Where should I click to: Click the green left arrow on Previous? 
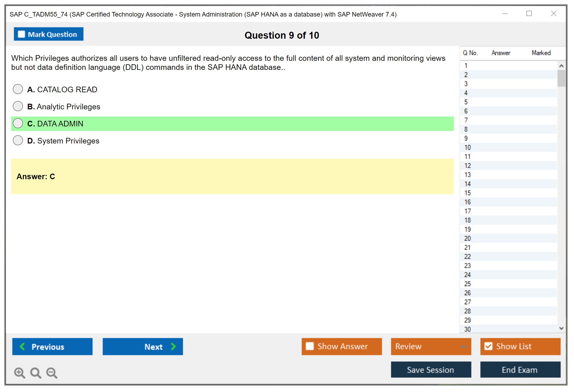tap(22, 346)
